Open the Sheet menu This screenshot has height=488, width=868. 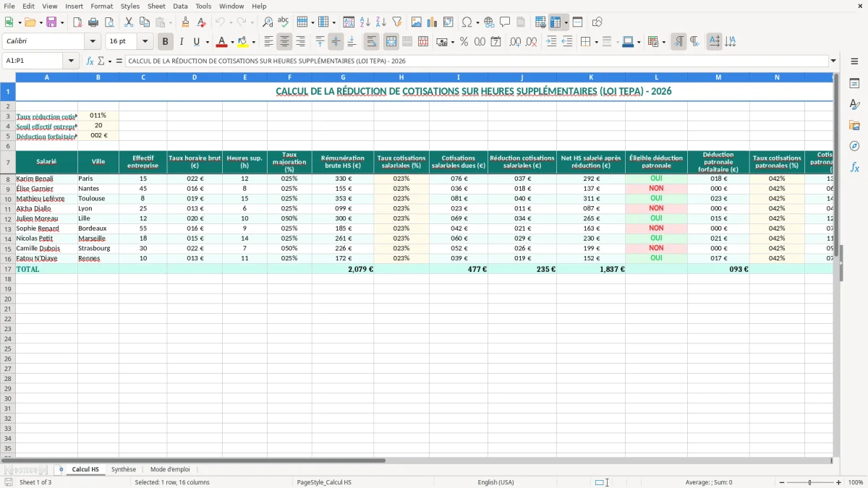click(156, 6)
